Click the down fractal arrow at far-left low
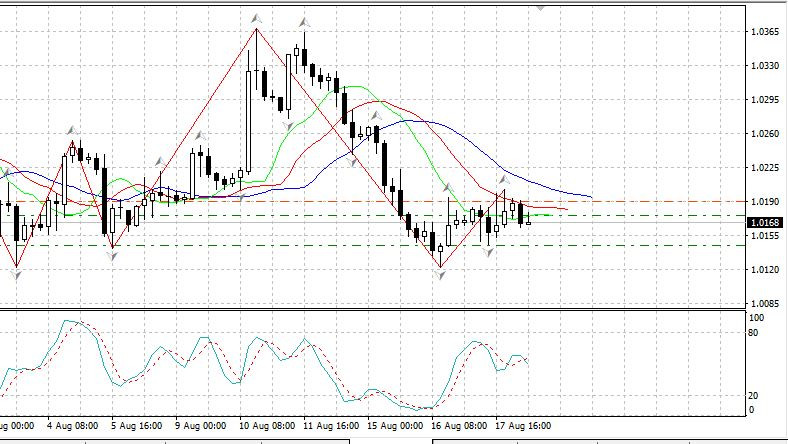788x444 pixels. click(x=16, y=275)
